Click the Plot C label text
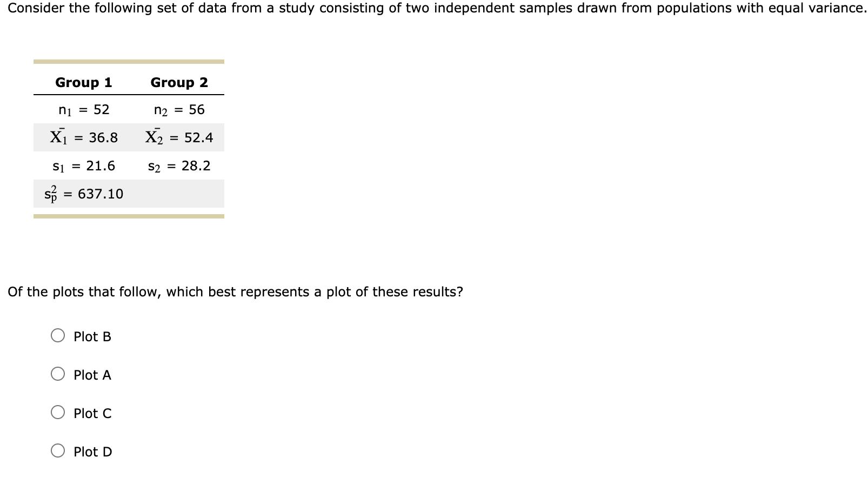This screenshot has width=868, height=477. [92, 413]
